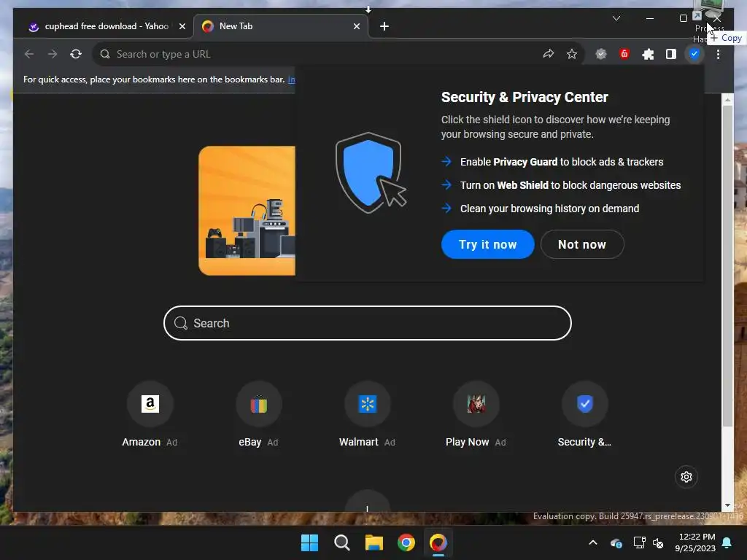Click the scrollbar down arrow
The width and height of the screenshot is (747, 560).
click(x=727, y=505)
